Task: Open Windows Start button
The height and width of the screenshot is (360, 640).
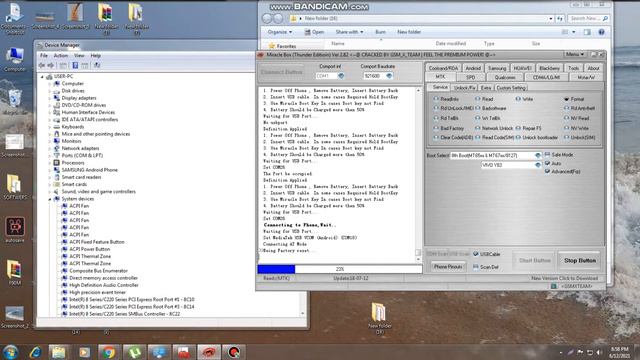Action: pyautogui.click(x=11, y=352)
